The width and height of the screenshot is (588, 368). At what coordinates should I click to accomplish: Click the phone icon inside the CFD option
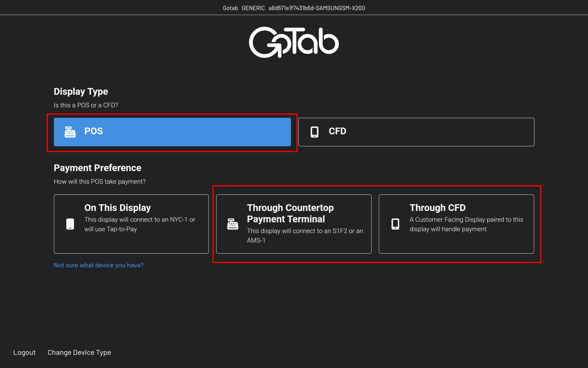[x=315, y=132]
